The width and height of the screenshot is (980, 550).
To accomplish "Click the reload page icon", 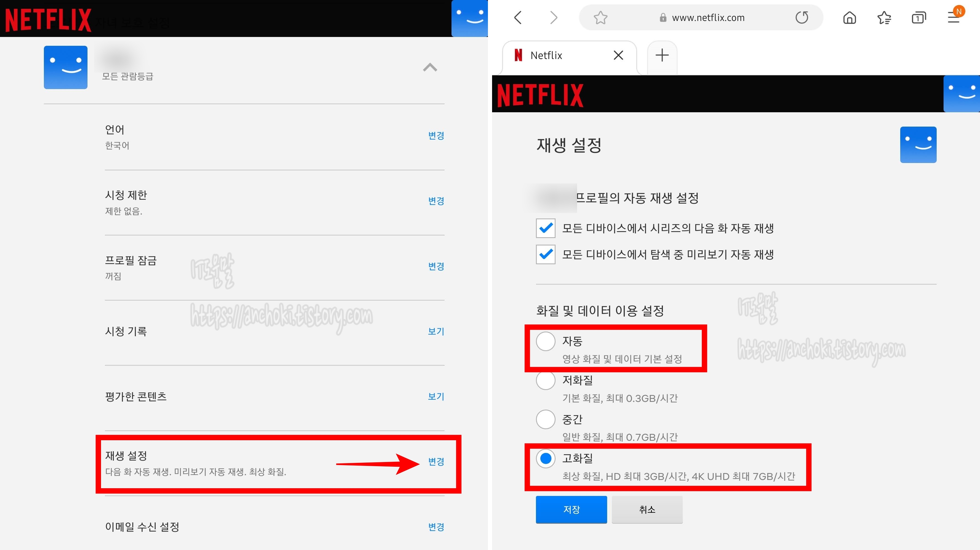I will click(801, 17).
